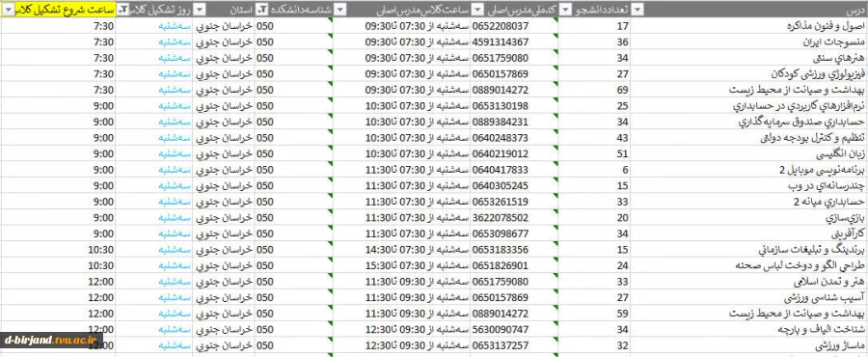Select course cell نرم‌افزارهاي كاربردي در حسابداري
868x357 pixels.
point(749,106)
